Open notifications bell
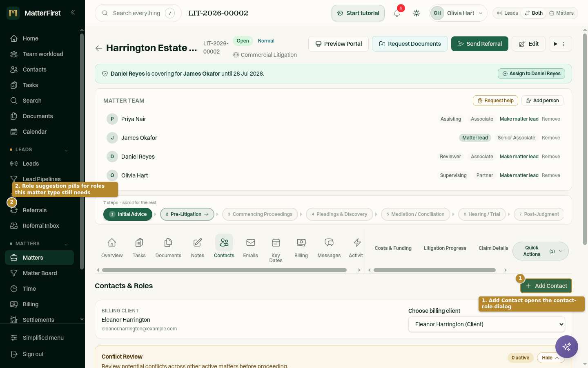588x368 pixels. (x=397, y=13)
